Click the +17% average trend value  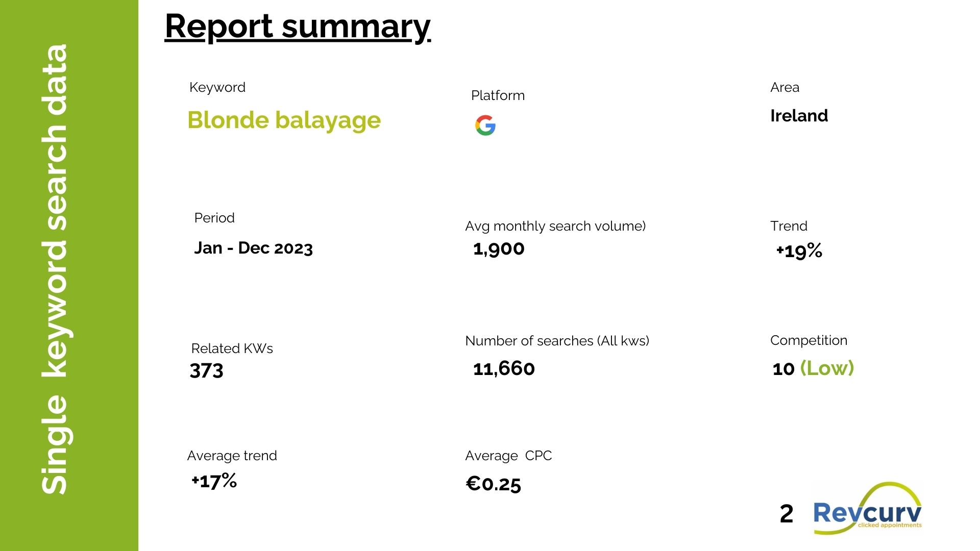pos(214,481)
